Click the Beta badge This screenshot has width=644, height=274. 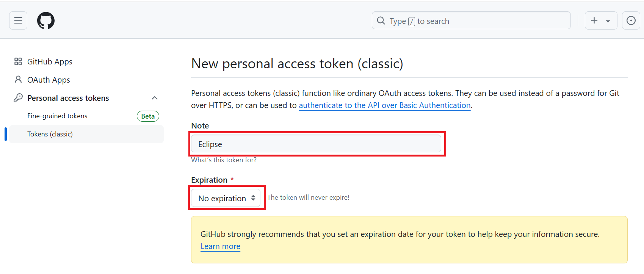(148, 116)
